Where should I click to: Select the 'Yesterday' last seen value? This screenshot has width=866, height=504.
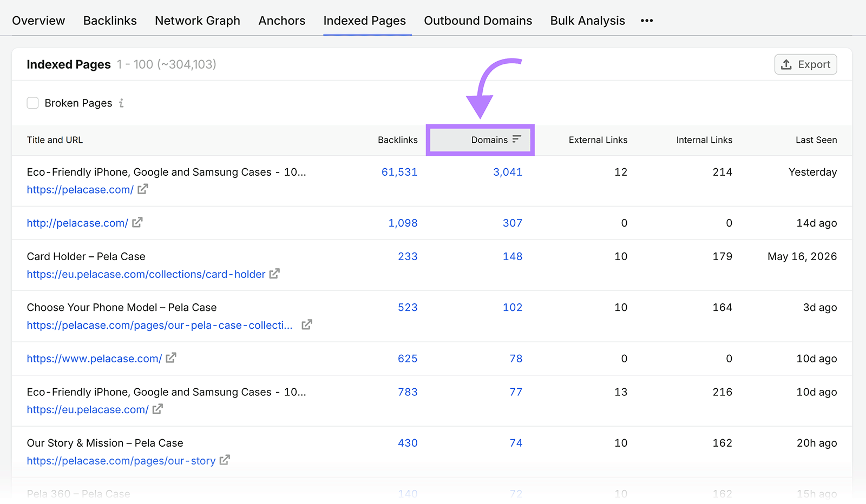click(x=812, y=172)
